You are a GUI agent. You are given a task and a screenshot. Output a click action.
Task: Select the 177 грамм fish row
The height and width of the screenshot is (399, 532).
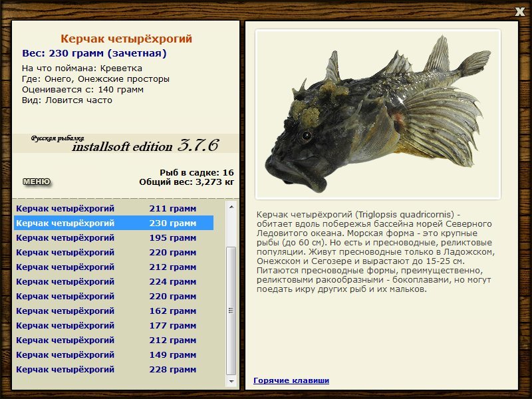tap(114, 325)
